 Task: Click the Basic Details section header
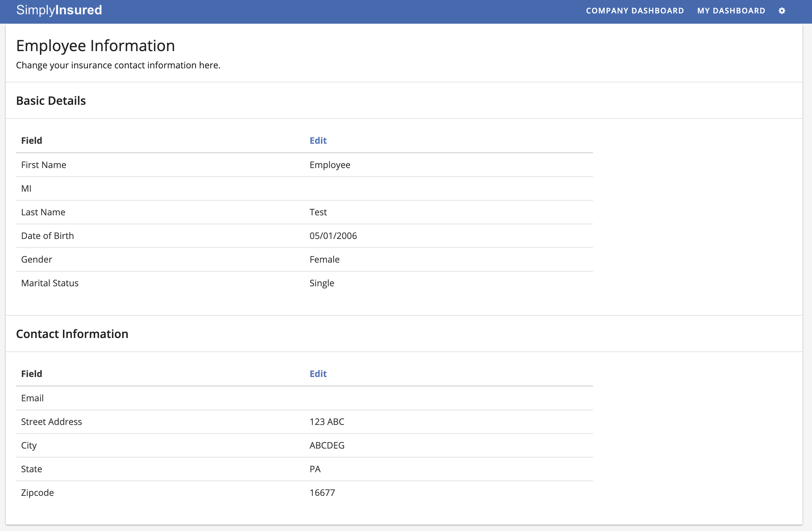coord(51,100)
